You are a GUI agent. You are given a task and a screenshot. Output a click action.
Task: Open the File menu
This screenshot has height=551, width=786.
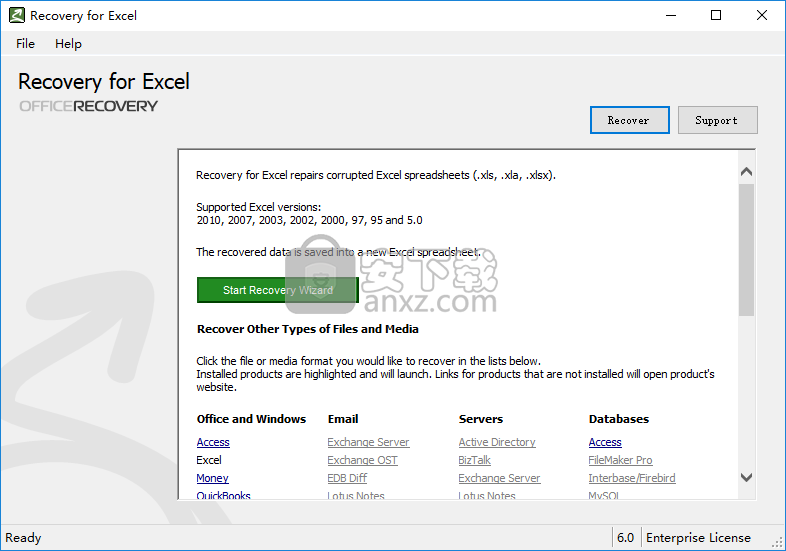point(25,44)
